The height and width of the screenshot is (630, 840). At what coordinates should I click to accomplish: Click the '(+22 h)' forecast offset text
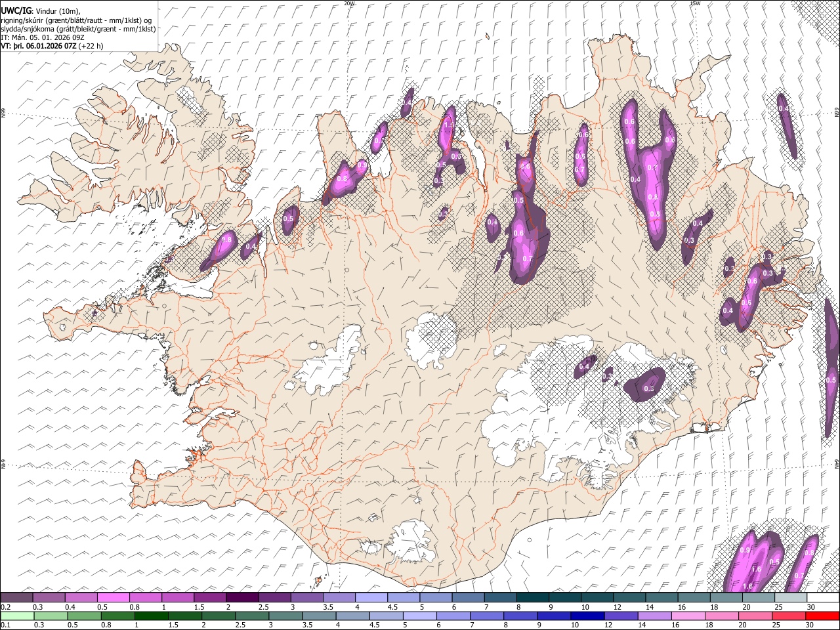91,46
